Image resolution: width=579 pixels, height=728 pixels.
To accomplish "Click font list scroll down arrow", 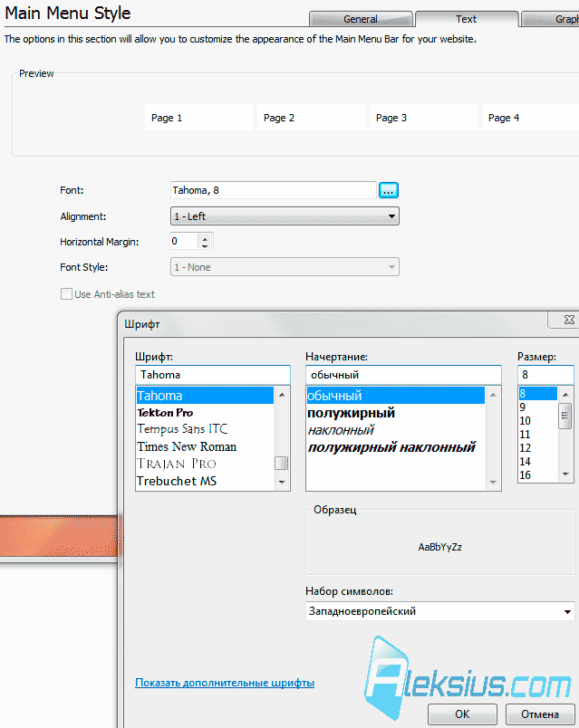I will coord(282,482).
